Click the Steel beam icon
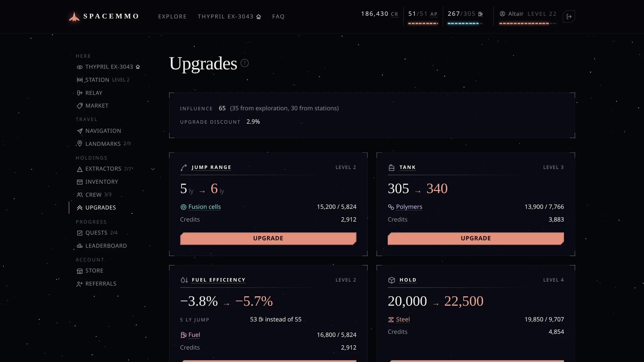 [x=391, y=320]
